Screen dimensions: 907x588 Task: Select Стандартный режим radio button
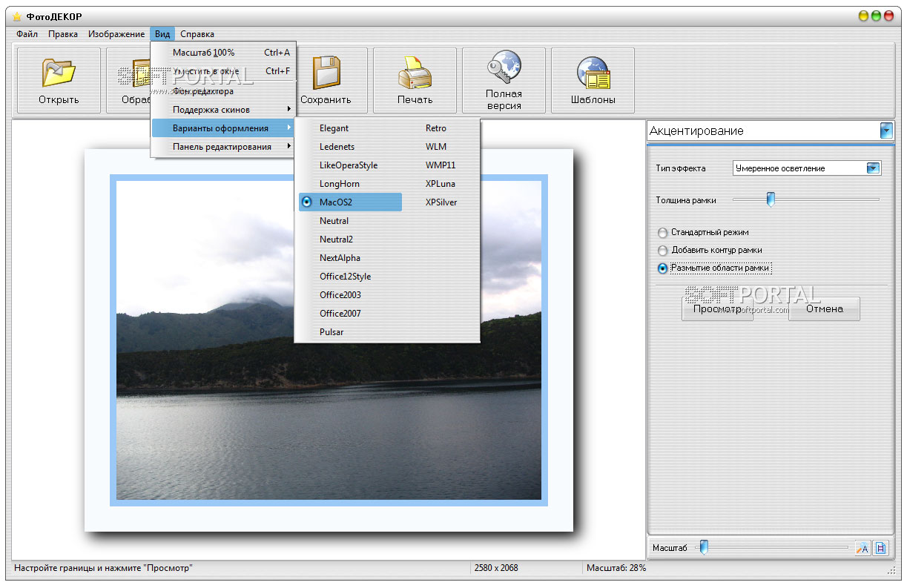tap(663, 232)
